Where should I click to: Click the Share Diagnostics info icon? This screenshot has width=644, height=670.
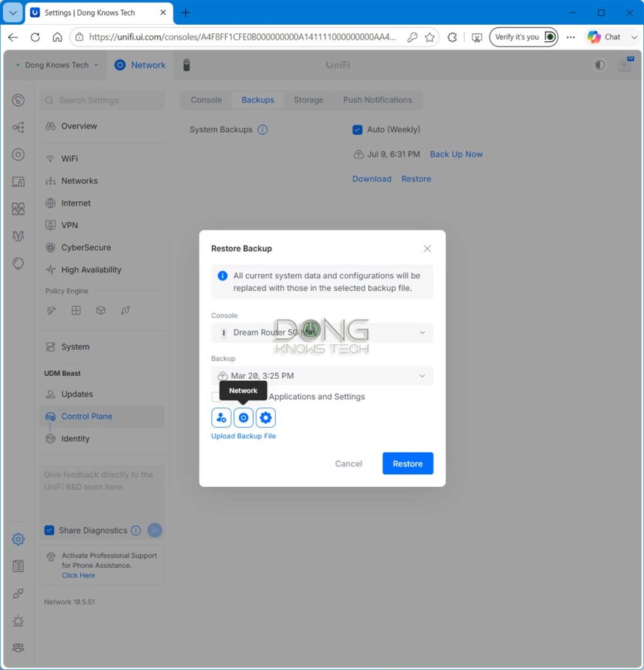coord(136,530)
